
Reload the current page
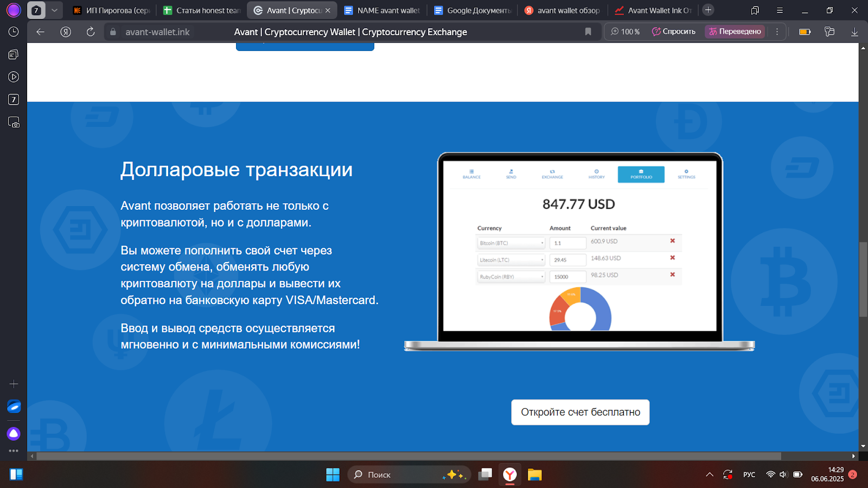(x=91, y=32)
